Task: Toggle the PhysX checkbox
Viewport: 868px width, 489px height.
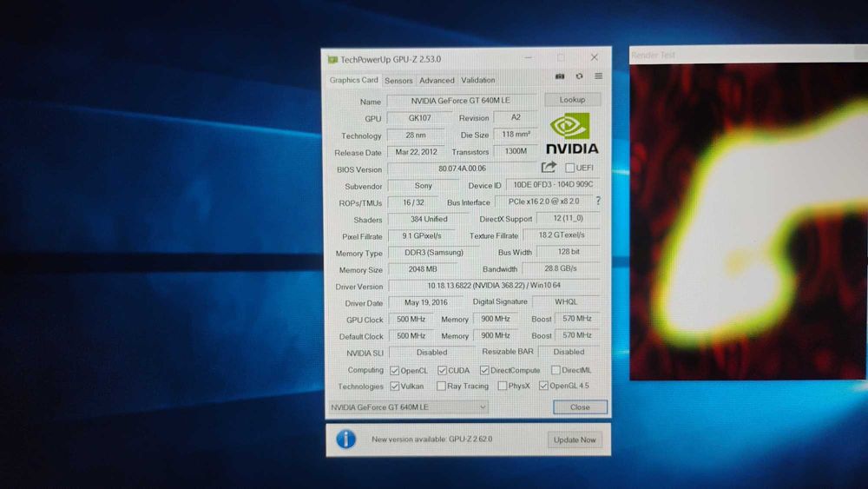Action: pyautogui.click(x=502, y=386)
